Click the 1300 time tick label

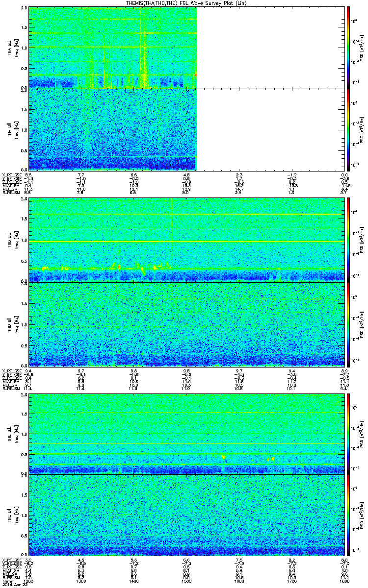tap(81, 581)
